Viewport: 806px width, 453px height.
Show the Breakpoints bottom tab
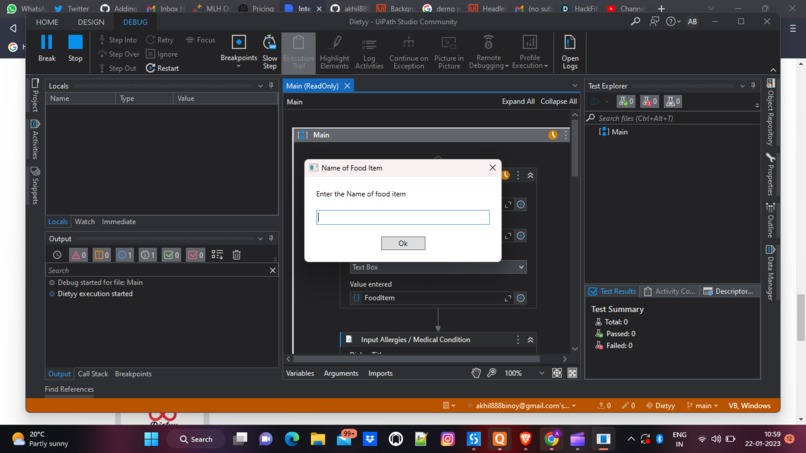click(x=133, y=374)
